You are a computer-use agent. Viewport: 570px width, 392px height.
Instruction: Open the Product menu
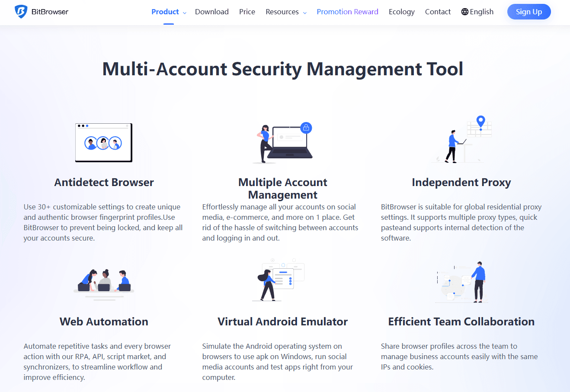165,12
